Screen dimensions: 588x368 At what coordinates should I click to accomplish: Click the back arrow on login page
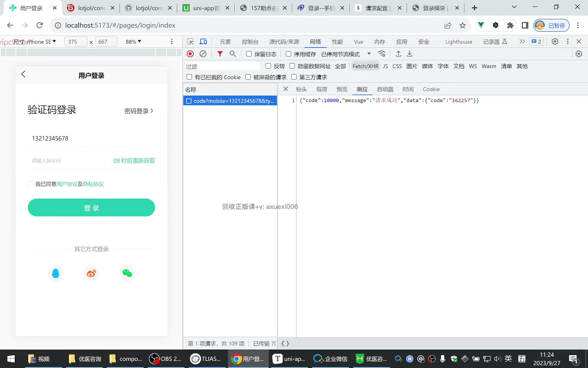tap(23, 74)
